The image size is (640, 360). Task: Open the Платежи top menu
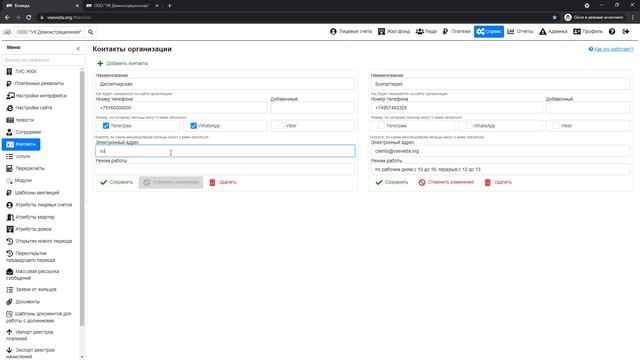pos(456,31)
